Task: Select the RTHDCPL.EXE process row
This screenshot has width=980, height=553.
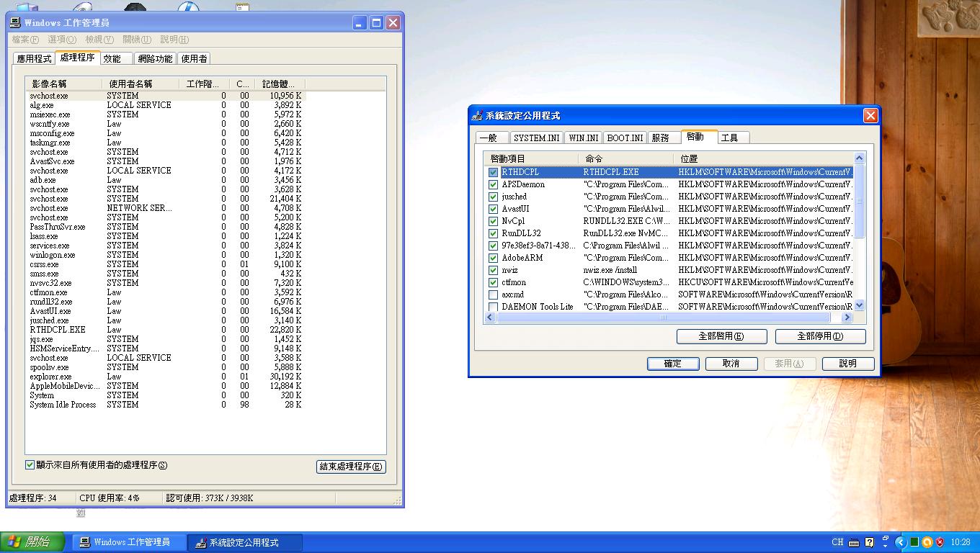Action: click(x=166, y=330)
